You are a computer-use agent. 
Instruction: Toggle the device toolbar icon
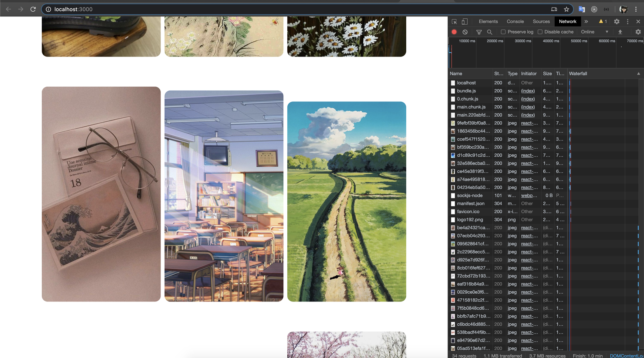(464, 22)
